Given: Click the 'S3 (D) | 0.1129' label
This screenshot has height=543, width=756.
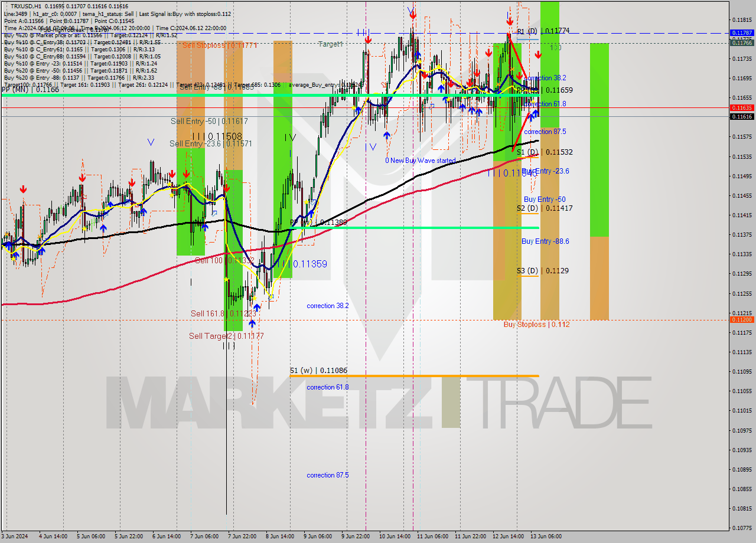Looking at the screenshot, I should tap(543, 271).
